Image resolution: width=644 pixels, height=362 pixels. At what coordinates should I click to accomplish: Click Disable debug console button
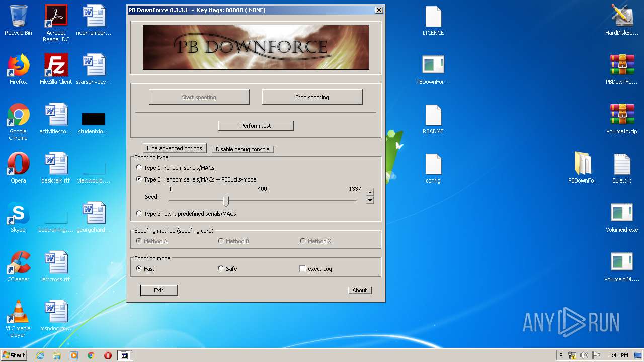[x=243, y=149]
